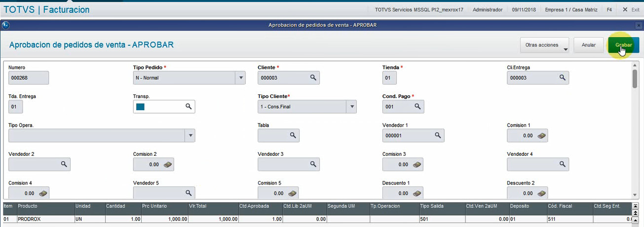
Task: Expand the Tipo Pedido dropdown
Action: pyautogui.click(x=240, y=78)
